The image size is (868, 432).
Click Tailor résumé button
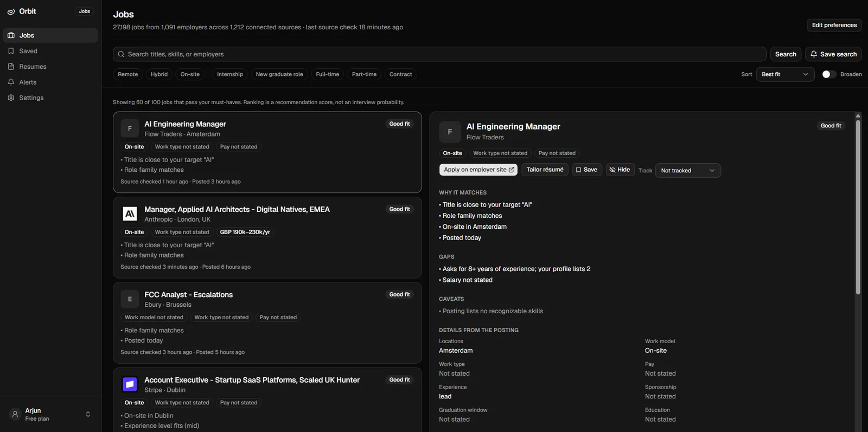(545, 170)
